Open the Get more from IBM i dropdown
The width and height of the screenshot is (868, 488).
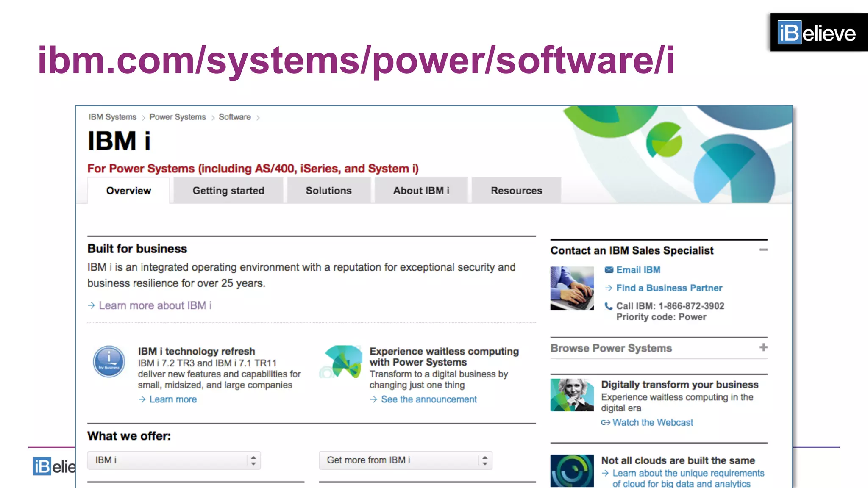(x=406, y=460)
